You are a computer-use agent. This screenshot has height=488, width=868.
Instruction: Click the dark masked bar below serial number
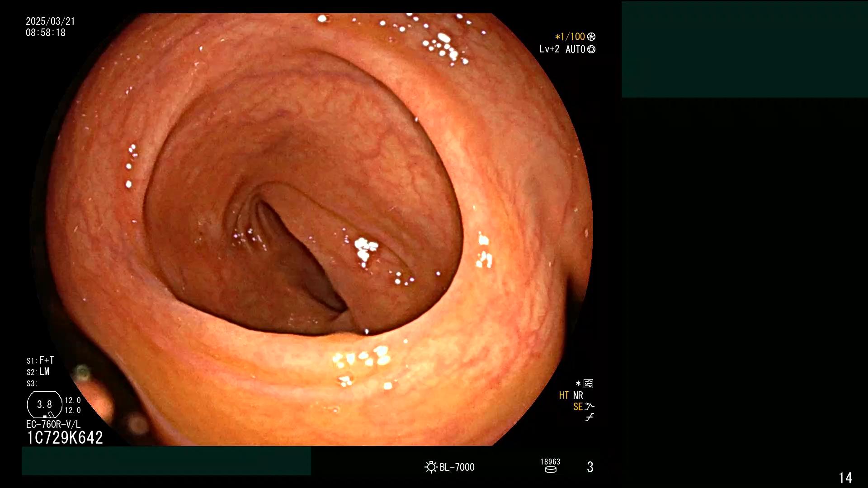click(166, 460)
